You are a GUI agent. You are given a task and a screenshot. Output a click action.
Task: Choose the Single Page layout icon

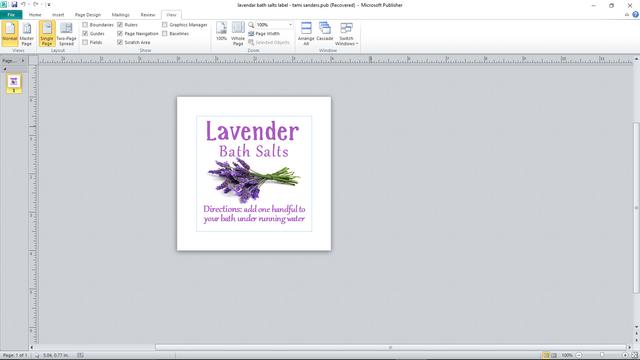coord(47,33)
